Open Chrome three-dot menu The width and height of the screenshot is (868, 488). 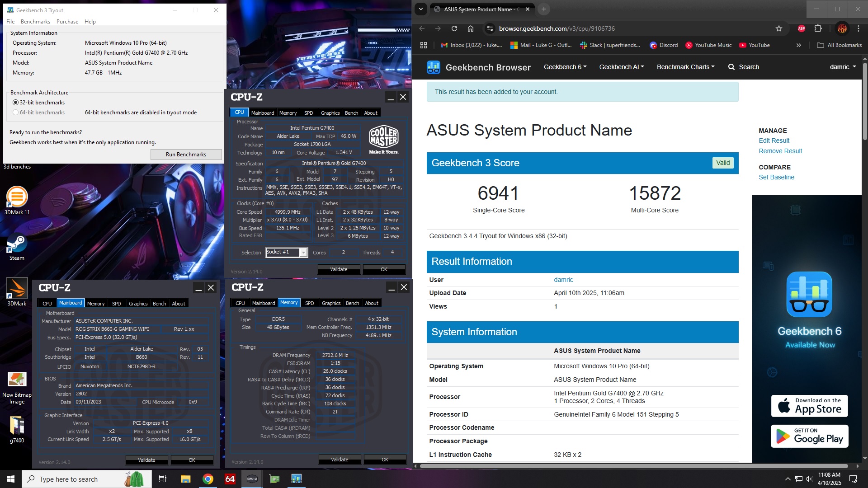[x=859, y=28]
